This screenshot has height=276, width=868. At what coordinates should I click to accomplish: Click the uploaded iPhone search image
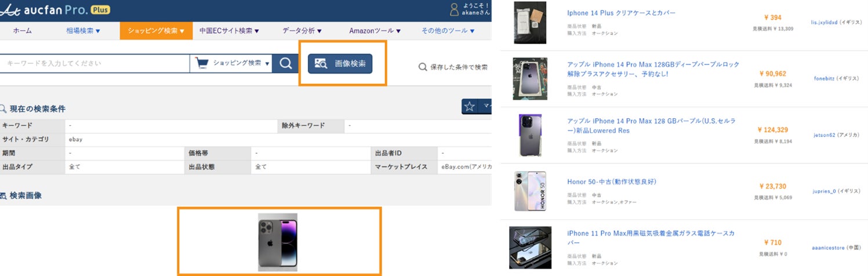coord(278,242)
